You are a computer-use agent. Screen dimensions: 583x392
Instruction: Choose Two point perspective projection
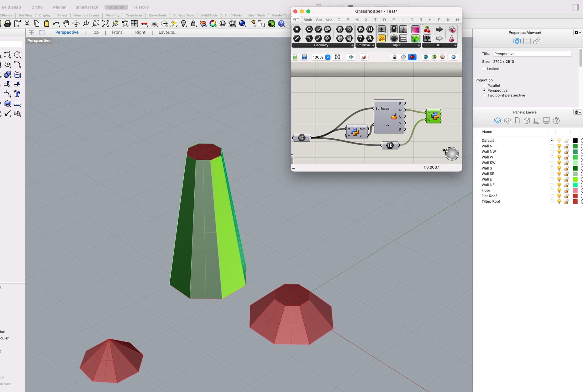tap(484, 95)
